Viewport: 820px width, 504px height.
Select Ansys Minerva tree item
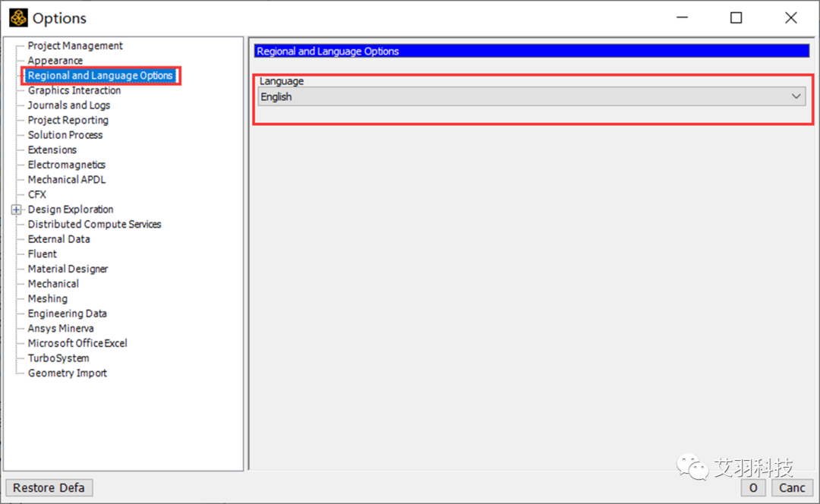[61, 329]
